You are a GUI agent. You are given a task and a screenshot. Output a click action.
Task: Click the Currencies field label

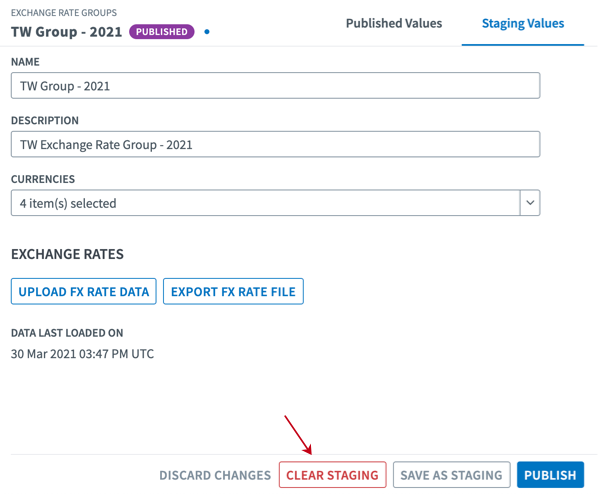pyautogui.click(x=43, y=180)
